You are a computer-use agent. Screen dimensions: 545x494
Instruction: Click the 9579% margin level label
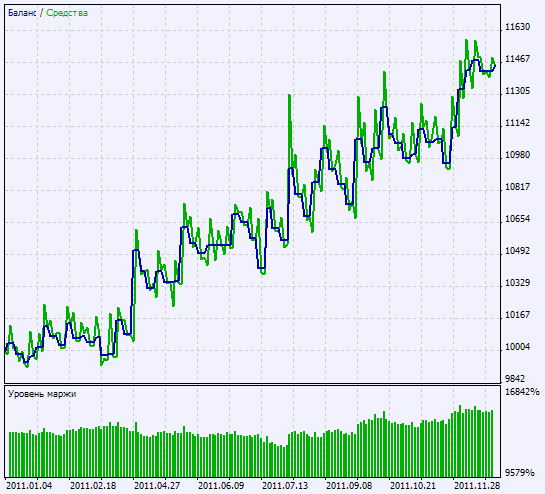[520, 472]
